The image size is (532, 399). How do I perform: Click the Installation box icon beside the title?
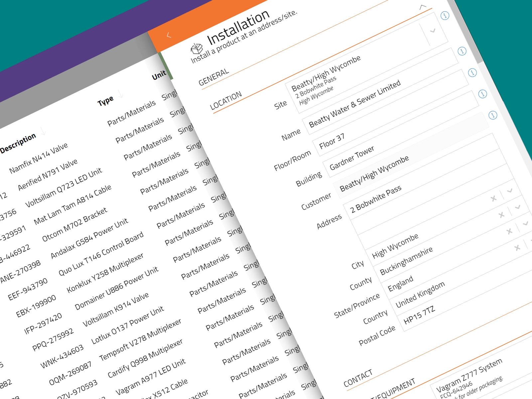pyautogui.click(x=197, y=49)
